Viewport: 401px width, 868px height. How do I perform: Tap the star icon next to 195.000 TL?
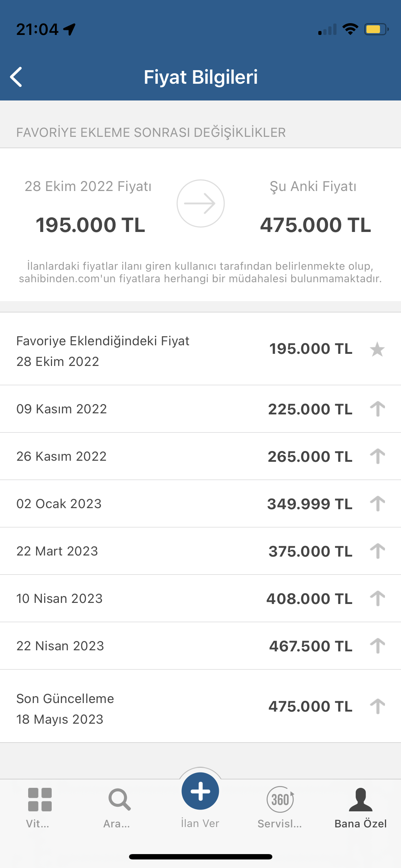tap(377, 349)
